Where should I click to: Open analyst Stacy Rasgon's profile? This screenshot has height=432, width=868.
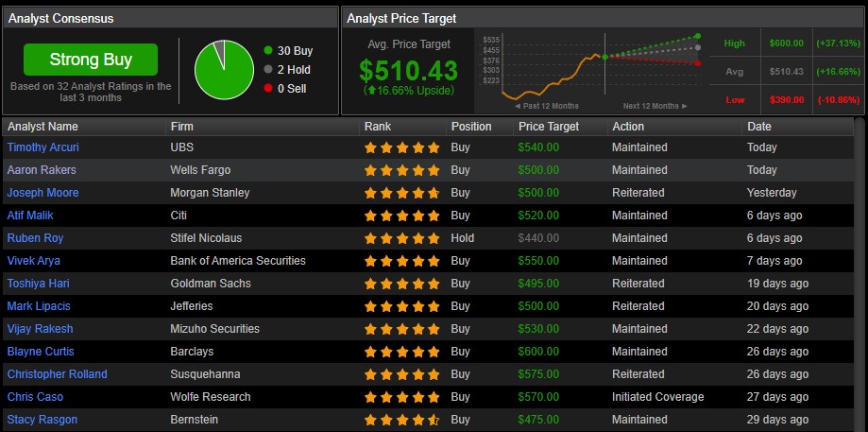[x=43, y=420]
